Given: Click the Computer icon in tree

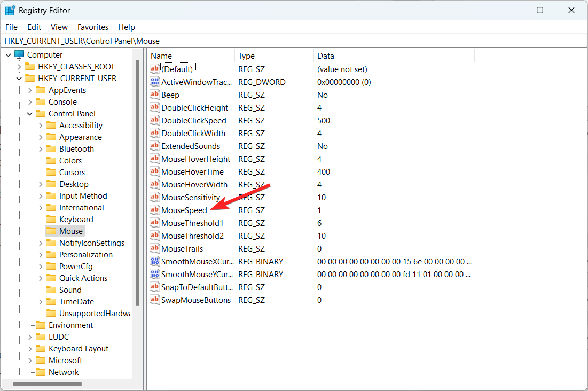Looking at the screenshot, I should (x=19, y=54).
